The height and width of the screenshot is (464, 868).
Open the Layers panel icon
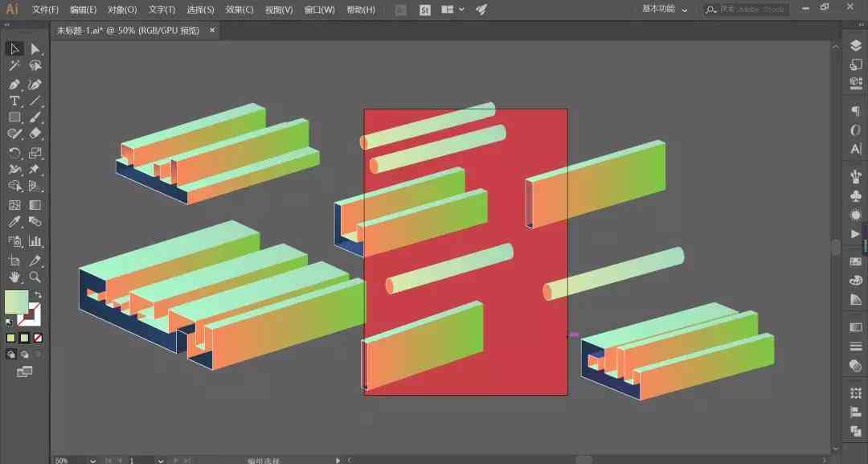pyautogui.click(x=856, y=46)
